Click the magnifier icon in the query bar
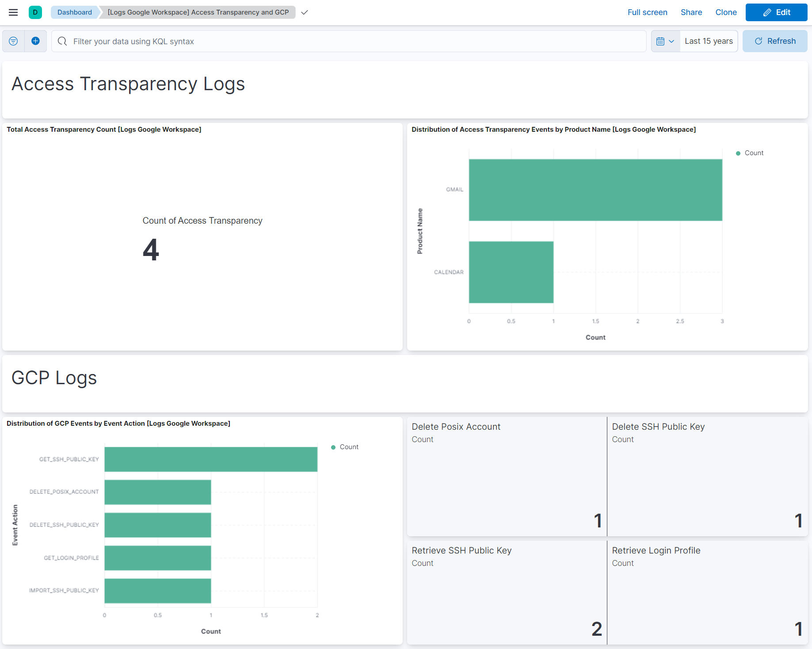This screenshot has width=812, height=649. coord(62,41)
